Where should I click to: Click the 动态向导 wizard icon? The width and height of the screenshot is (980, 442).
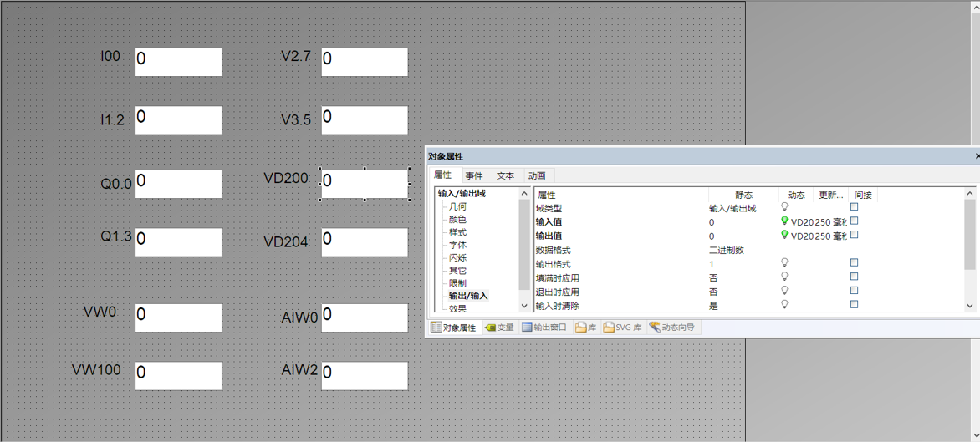(x=655, y=328)
